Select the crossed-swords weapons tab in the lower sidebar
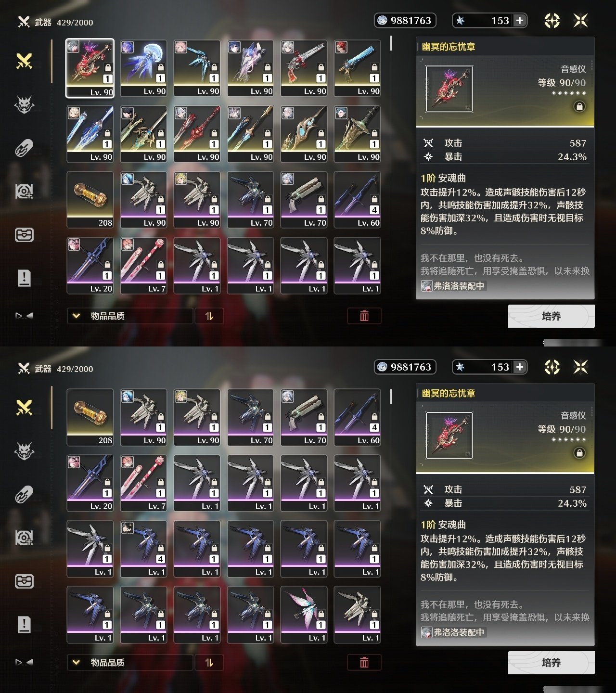Screen dimensions: 616x693 24,408
